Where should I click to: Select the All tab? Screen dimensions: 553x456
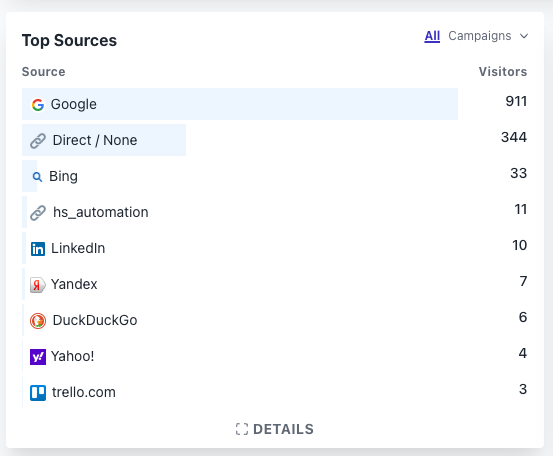point(432,36)
